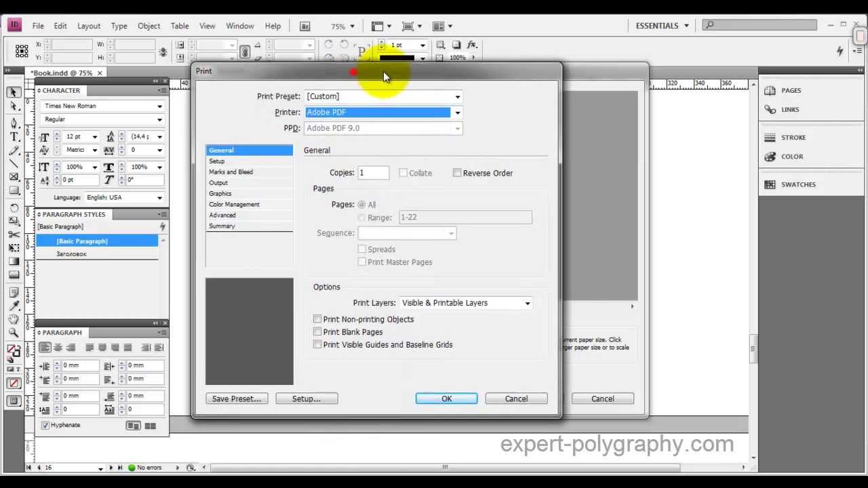Click the Align center paragraph icon
This screenshot has width=868, height=488.
(58, 348)
